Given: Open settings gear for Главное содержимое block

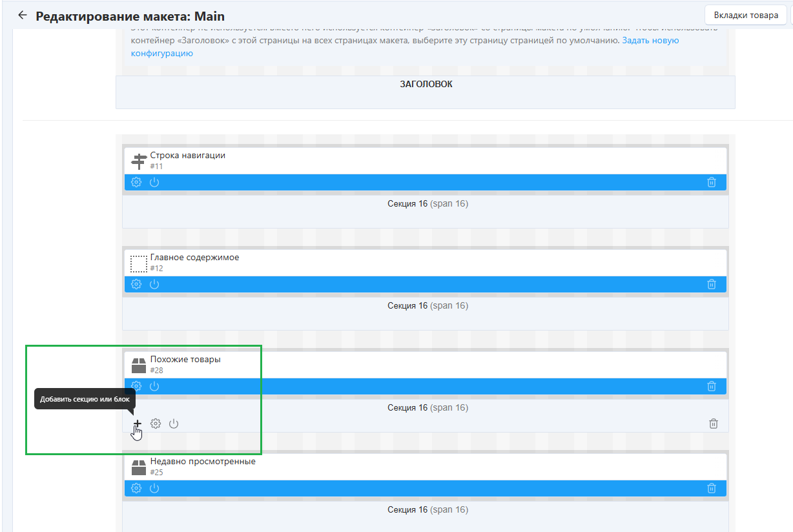Looking at the screenshot, I should point(136,284).
